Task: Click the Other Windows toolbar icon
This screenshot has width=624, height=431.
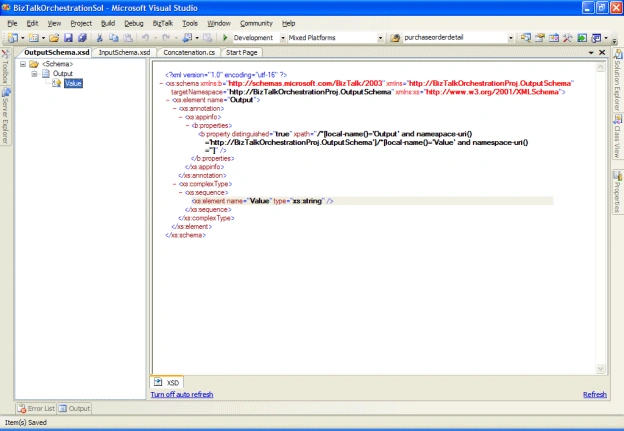Action: 596,38
